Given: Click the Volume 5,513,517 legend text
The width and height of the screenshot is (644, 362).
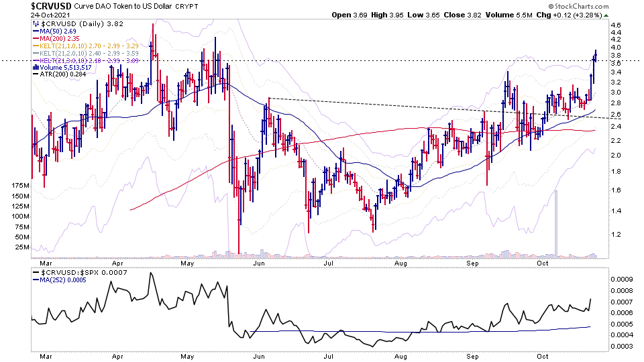Looking at the screenshot, I should point(66,67).
